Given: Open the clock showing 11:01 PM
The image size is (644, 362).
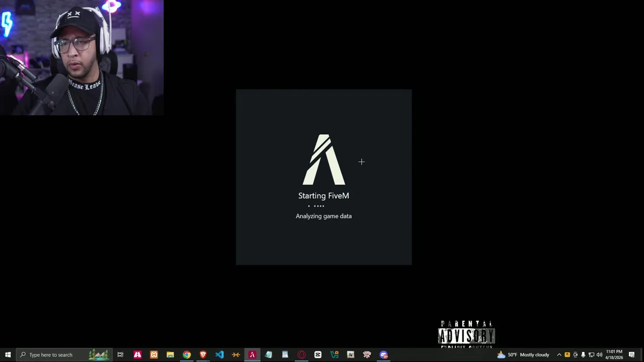Looking at the screenshot, I should [614, 354].
